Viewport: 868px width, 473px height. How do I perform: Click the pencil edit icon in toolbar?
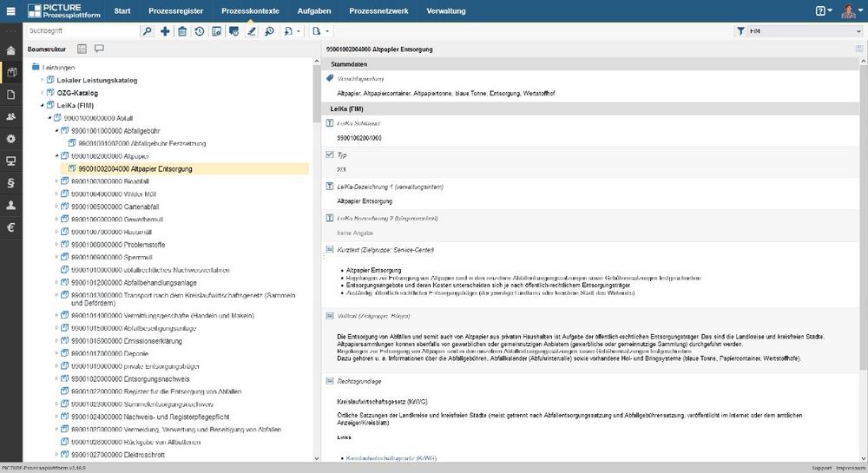click(x=252, y=31)
